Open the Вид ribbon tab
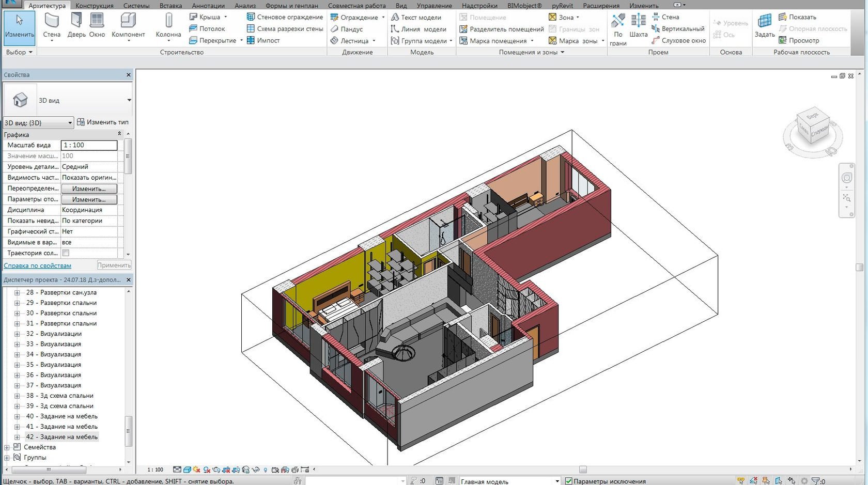This screenshot has height=485, width=868. (401, 6)
